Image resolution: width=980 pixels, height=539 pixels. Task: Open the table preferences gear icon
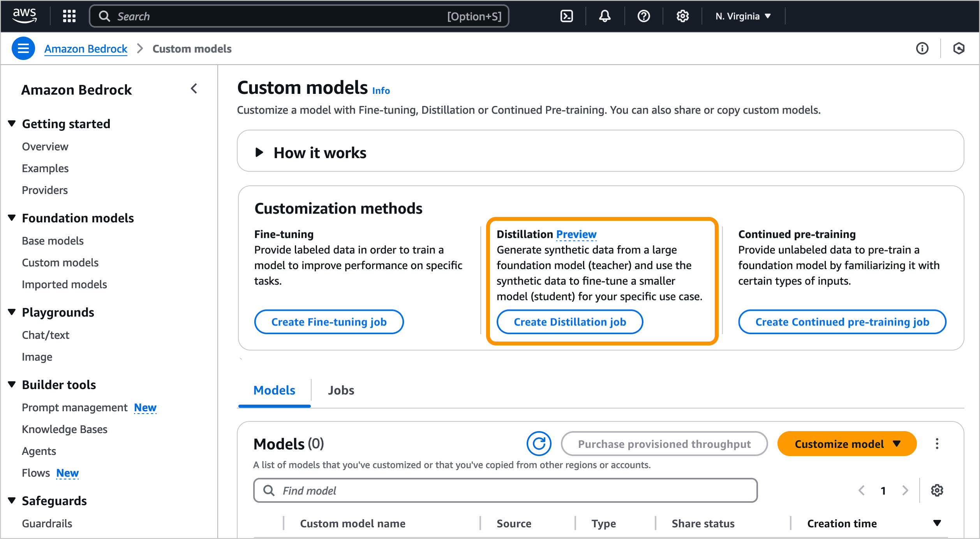[x=937, y=490]
